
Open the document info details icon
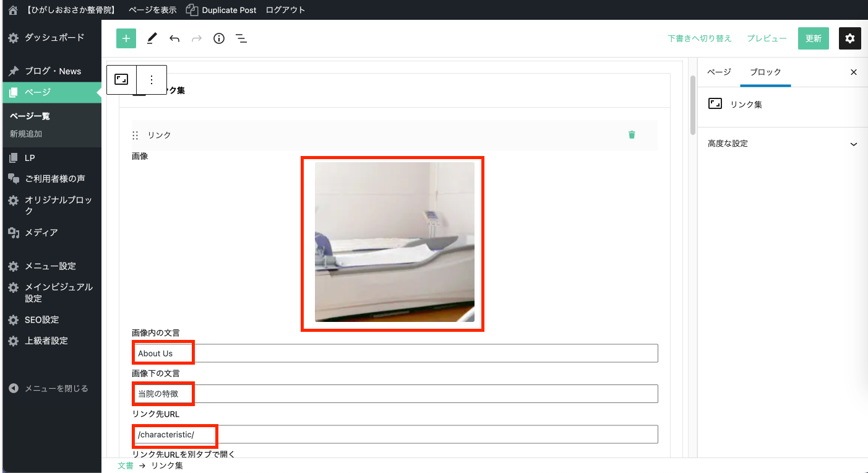pyautogui.click(x=218, y=38)
